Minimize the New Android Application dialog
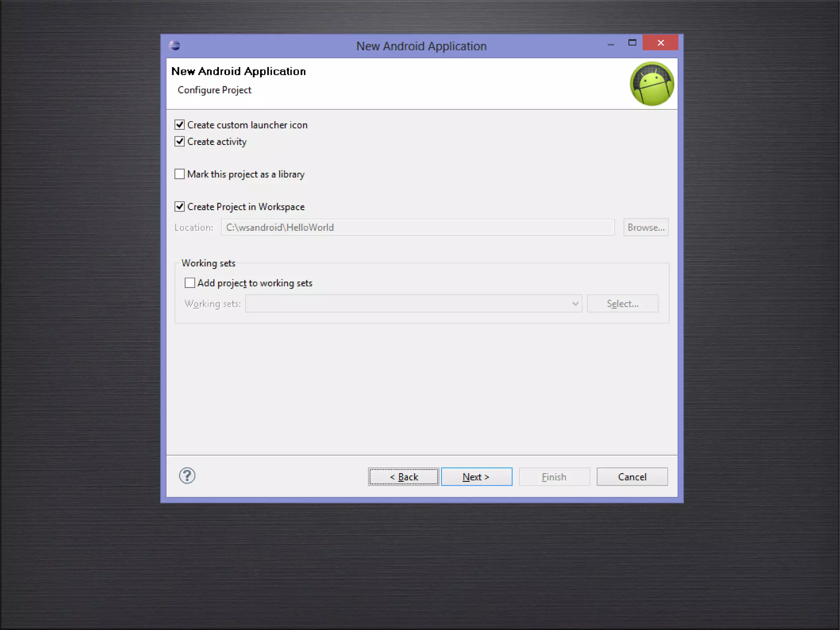Screen dimensions: 840x630 coord(611,44)
